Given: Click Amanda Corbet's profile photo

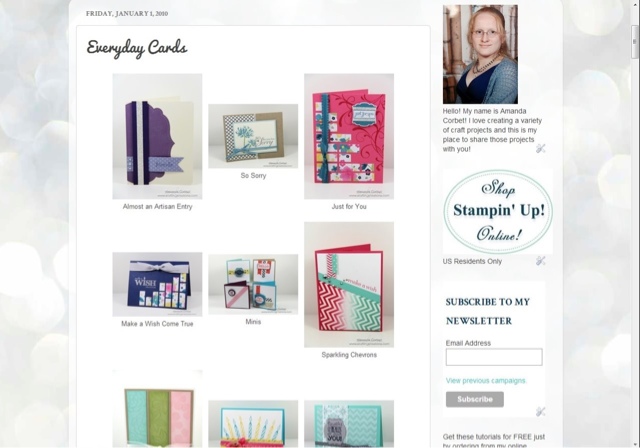Looking at the screenshot, I should click(480, 54).
